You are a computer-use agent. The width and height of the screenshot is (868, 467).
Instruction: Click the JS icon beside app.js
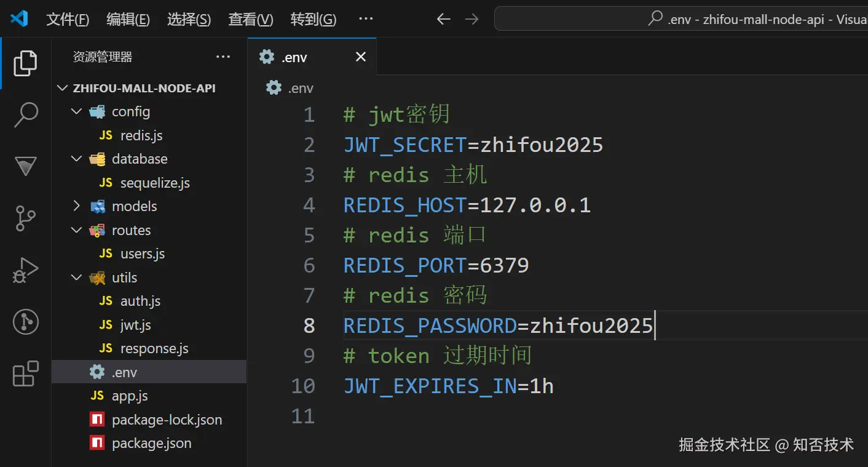tap(97, 396)
